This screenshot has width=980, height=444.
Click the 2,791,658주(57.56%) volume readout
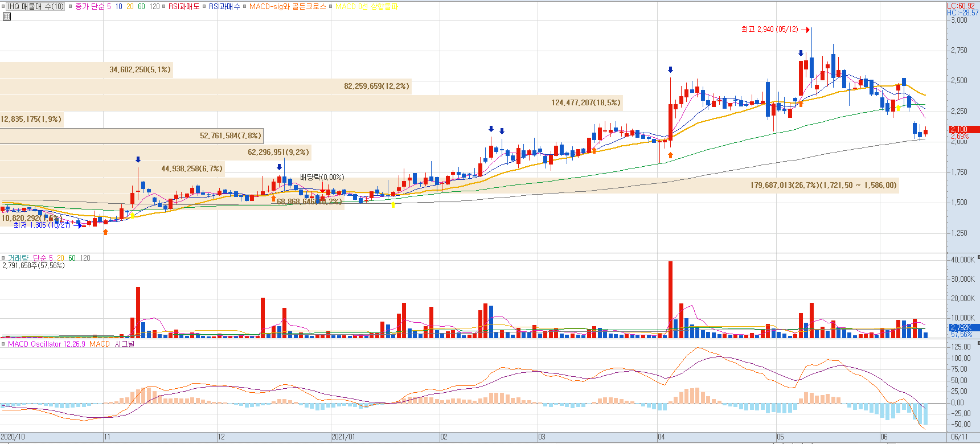coord(34,266)
